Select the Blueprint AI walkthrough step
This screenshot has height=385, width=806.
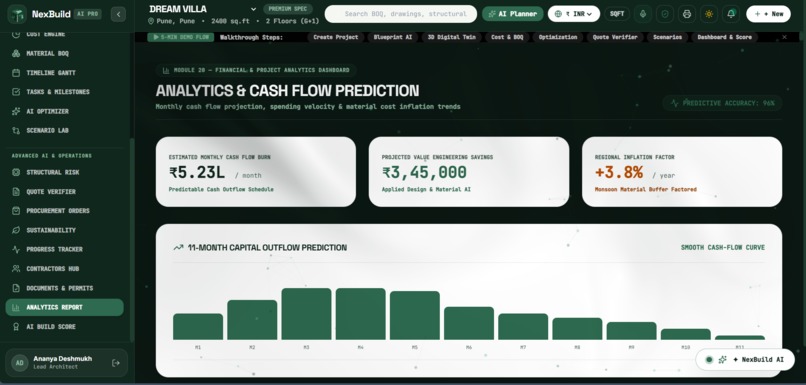click(393, 37)
